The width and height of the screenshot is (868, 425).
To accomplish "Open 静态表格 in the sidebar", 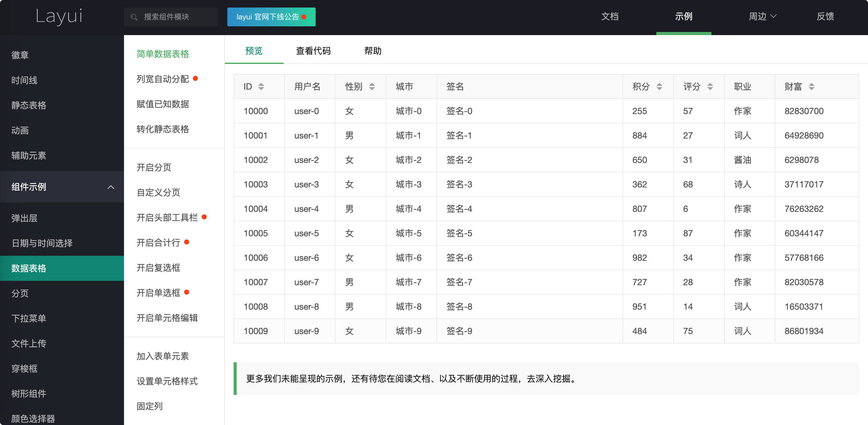I will pyautogui.click(x=62, y=105).
